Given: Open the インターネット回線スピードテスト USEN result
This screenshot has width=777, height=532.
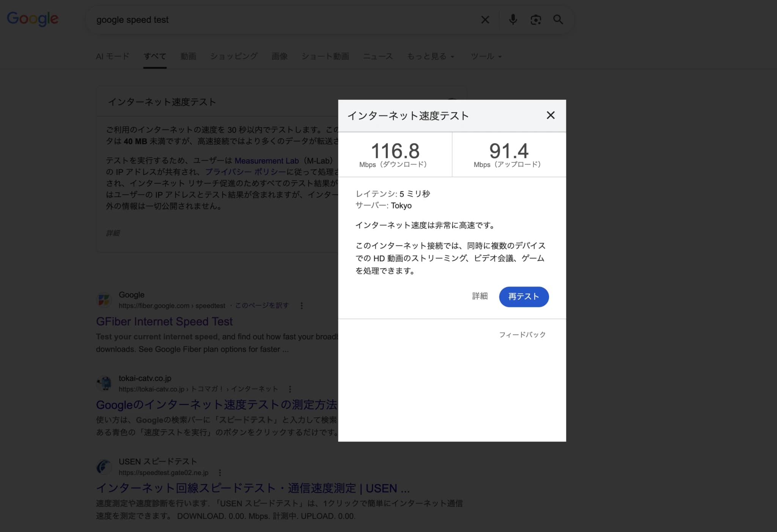Looking at the screenshot, I should [x=253, y=488].
